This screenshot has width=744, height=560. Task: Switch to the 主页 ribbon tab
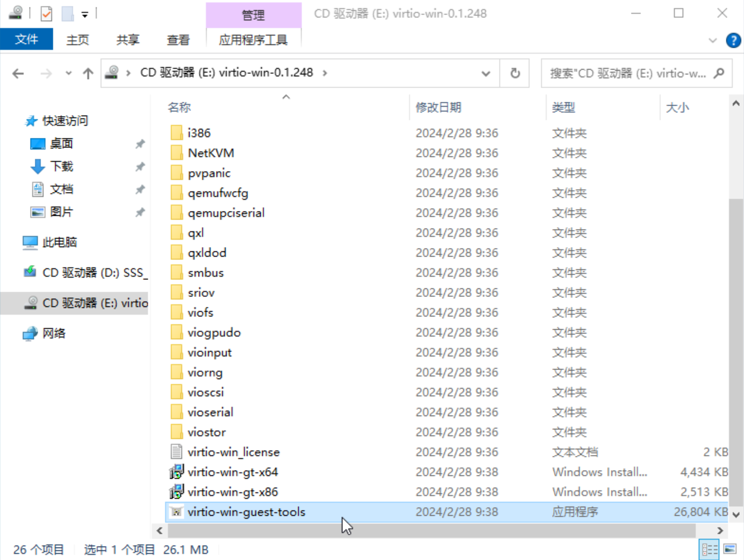point(78,40)
